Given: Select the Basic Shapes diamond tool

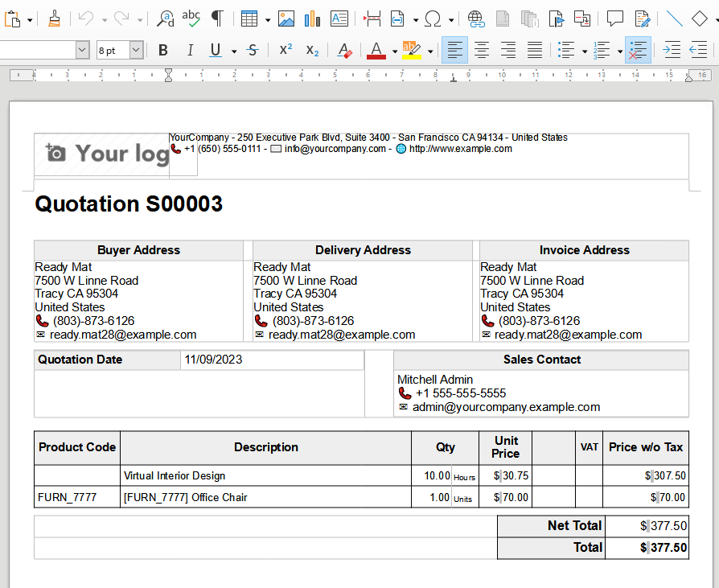Looking at the screenshot, I should pos(699,19).
